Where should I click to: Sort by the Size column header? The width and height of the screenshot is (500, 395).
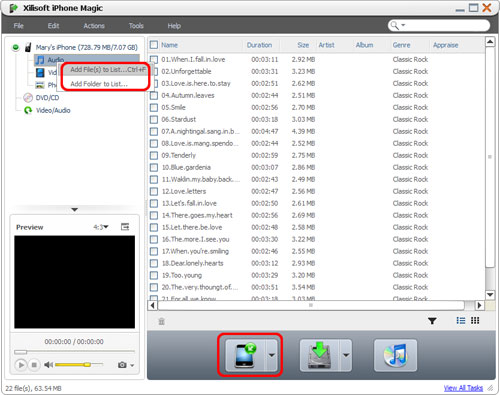point(303,45)
